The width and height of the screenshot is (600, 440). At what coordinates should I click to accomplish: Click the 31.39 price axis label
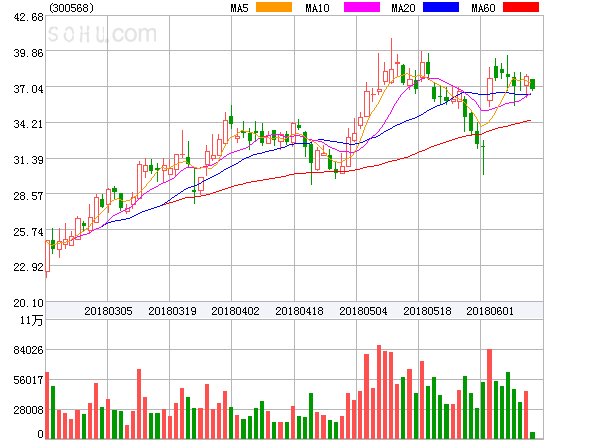(28, 160)
